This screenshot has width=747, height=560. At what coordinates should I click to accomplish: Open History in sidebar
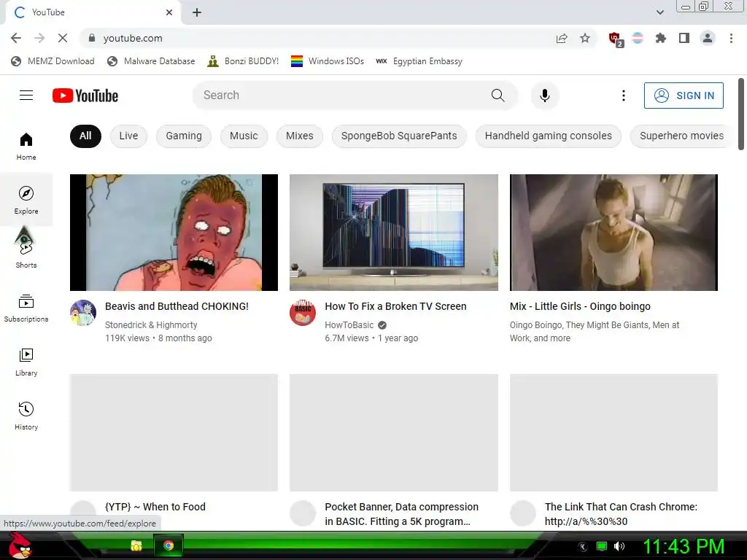[x=26, y=416]
